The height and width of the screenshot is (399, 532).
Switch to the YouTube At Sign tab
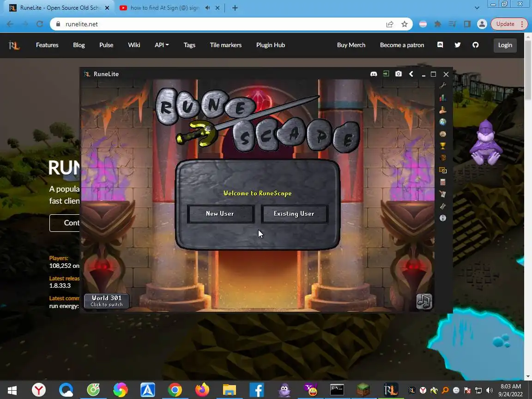(x=164, y=7)
